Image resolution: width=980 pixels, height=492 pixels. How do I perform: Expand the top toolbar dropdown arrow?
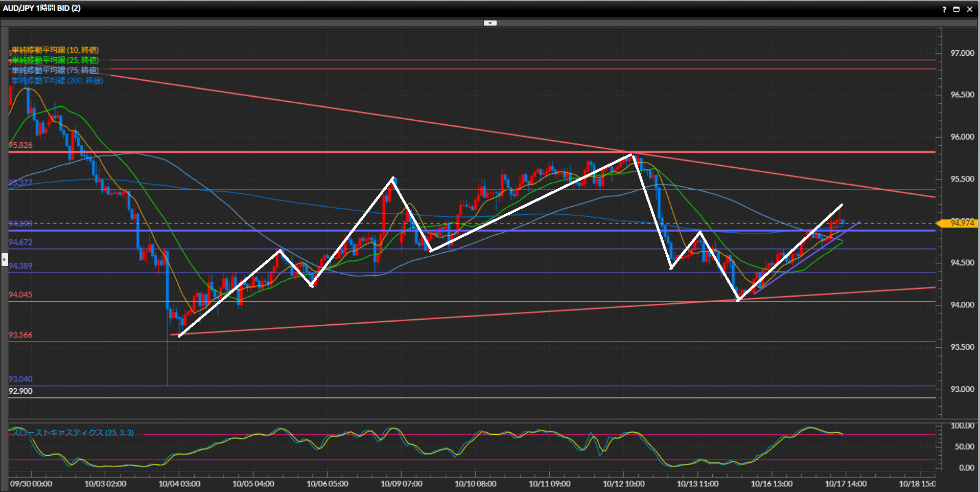pos(490,23)
